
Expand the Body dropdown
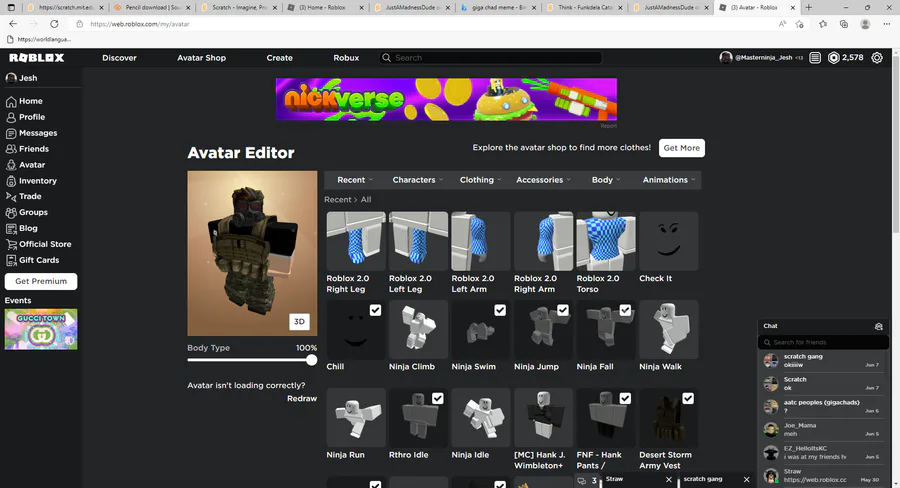[606, 180]
